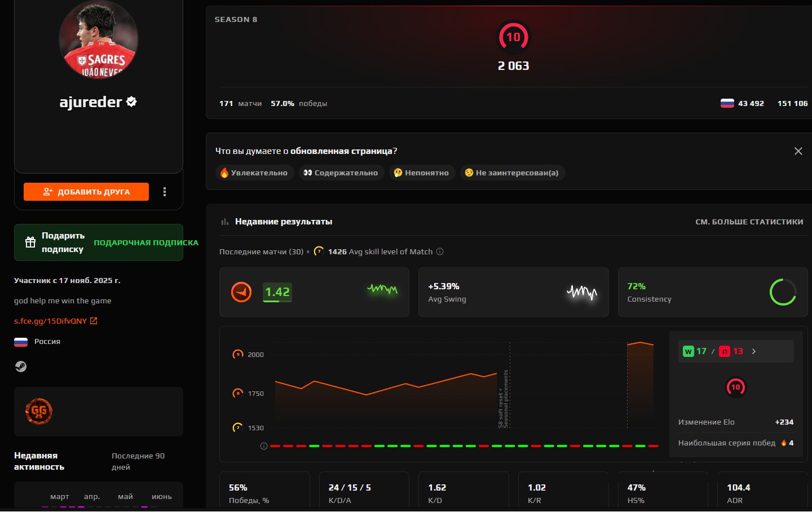Click the fire streak icon beside 4
The image size is (812, 512).
coord(784,443)
